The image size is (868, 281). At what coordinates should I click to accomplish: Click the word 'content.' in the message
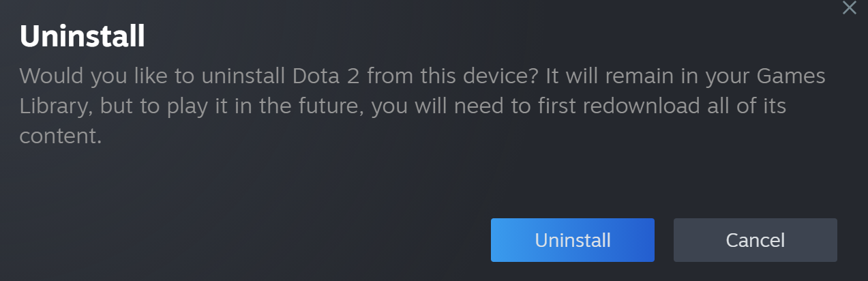click(x=60, y=136)
